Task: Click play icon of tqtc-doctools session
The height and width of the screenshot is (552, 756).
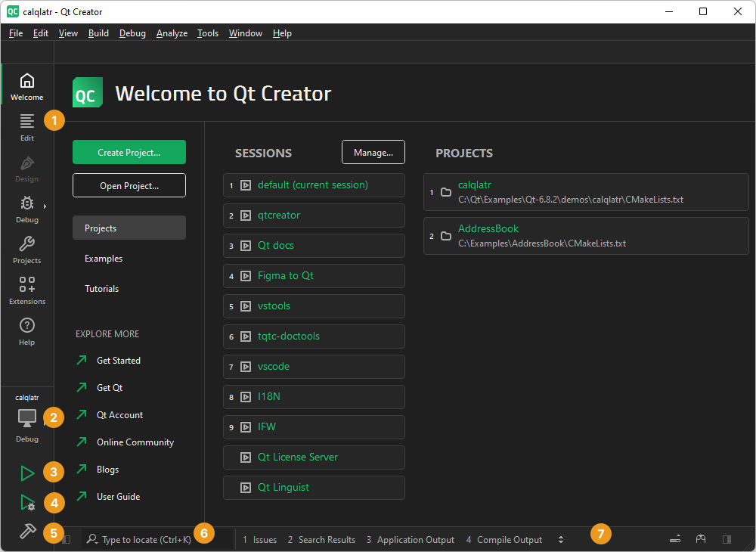Action: click(246, 336)
